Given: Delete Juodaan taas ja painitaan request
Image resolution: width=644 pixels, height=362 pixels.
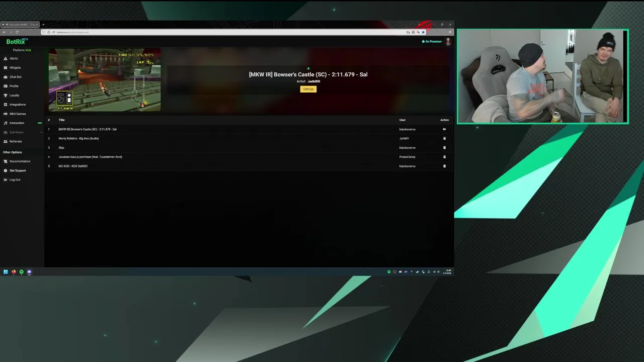Looking at the screenshot, I should click(444, 157).
